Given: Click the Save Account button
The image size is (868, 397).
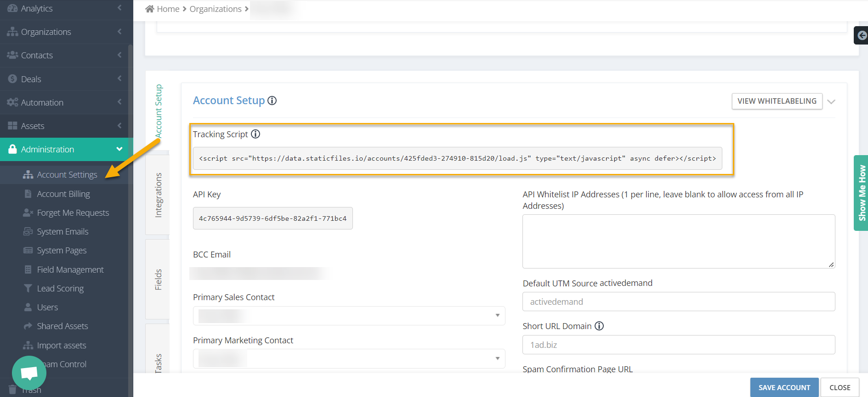Looking at the screenshot, I should click(784, 387).
